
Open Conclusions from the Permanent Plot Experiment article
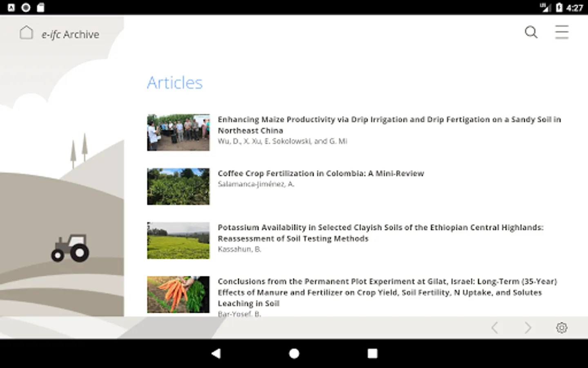pyautogui.click(x=387, y=292)
